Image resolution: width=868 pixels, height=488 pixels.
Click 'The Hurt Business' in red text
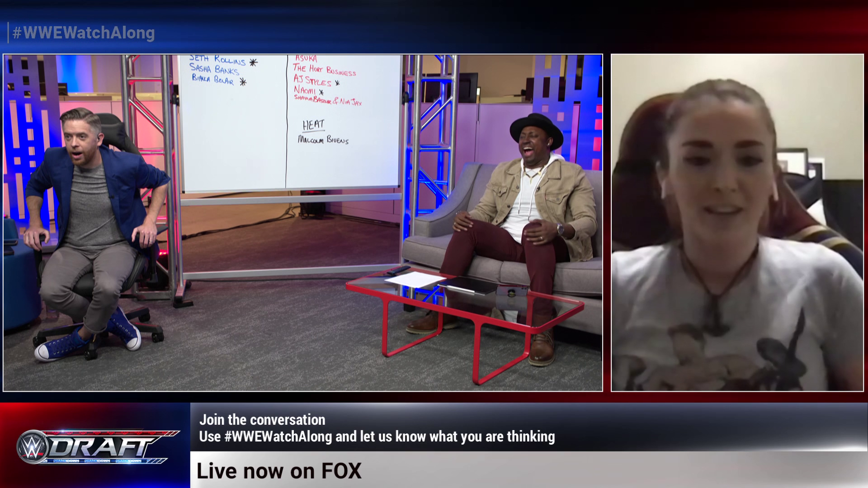click(324, 69)
